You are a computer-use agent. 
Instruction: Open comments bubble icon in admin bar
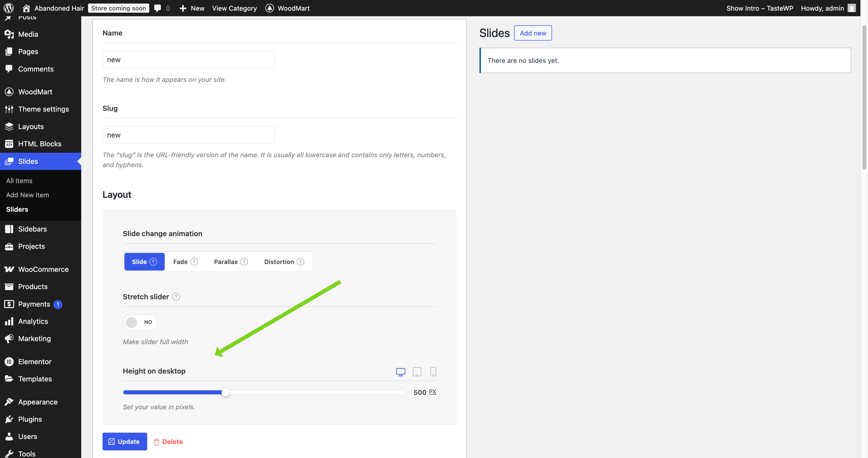(x=157, y=8)
